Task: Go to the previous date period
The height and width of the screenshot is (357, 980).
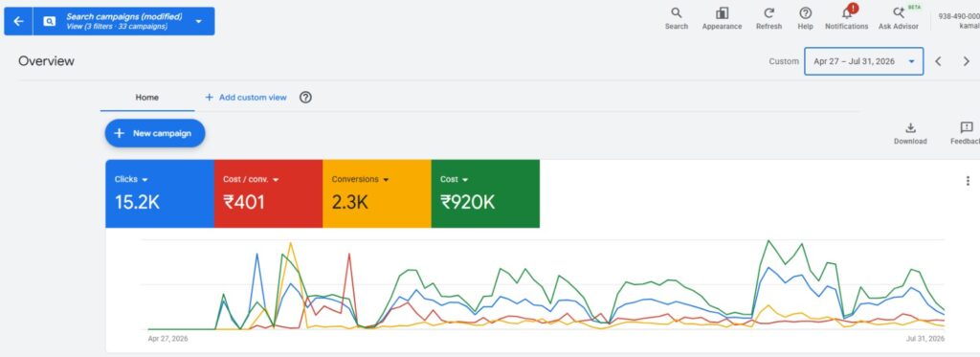Action: [x=938, y=61]
